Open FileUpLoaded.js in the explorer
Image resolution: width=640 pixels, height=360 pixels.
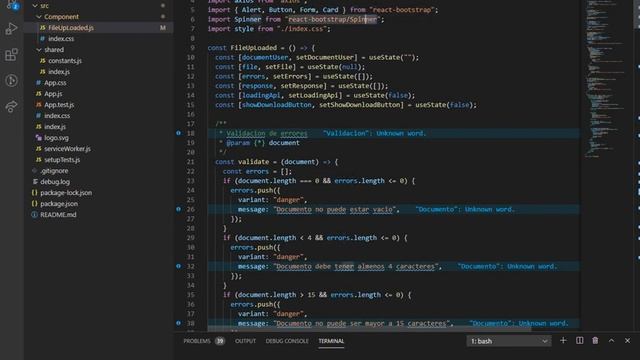pos(71,28)
